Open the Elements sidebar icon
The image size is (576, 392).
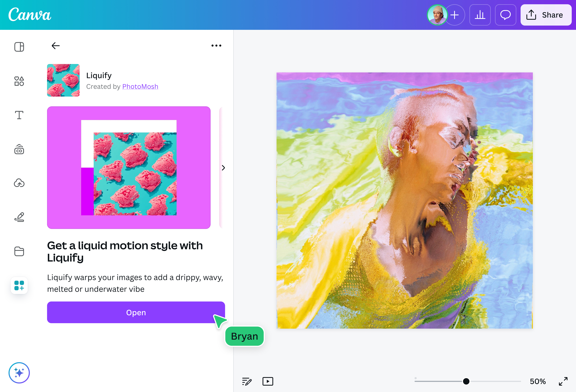click(x=19, y=81)
